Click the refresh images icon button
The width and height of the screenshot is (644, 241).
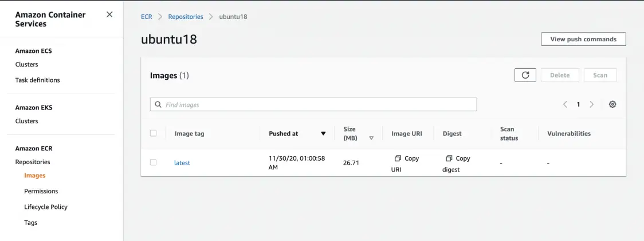tap(525, 75)
